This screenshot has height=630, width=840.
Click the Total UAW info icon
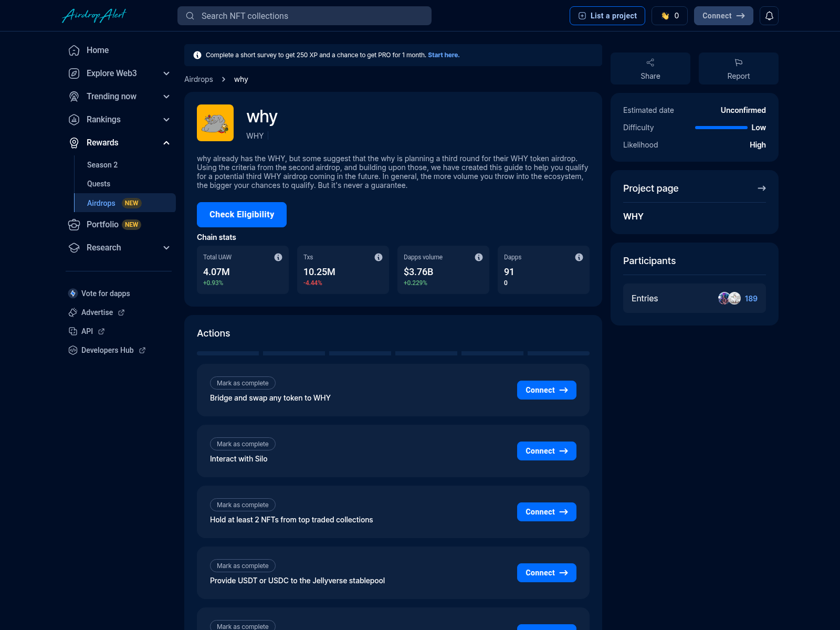pos(278,257)
